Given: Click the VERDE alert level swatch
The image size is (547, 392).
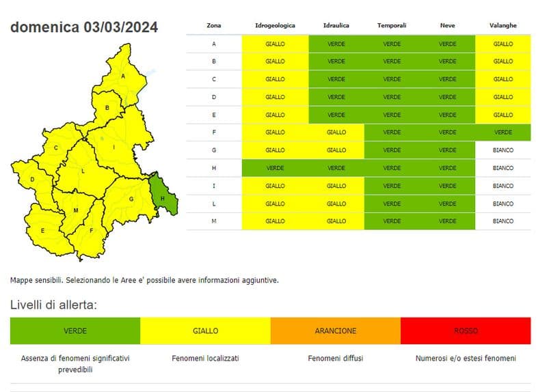Looking at the screenshot, I should click(x=75, y=331).
